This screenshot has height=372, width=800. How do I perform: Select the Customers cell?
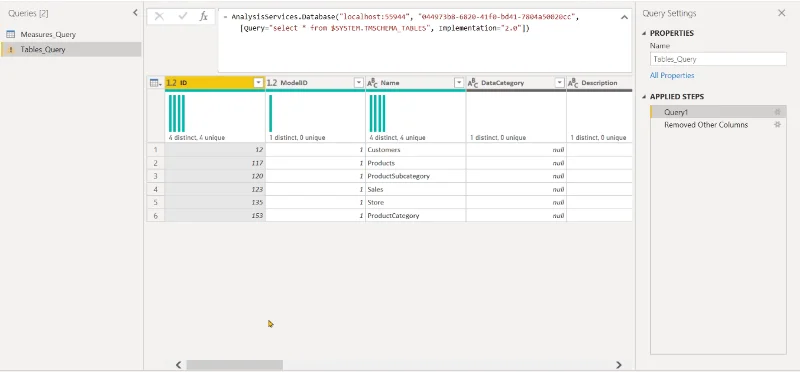[415, 150]
